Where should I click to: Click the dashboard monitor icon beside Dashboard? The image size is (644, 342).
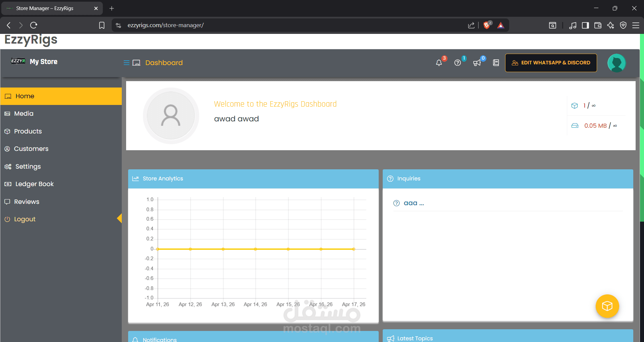click(137, 63)
